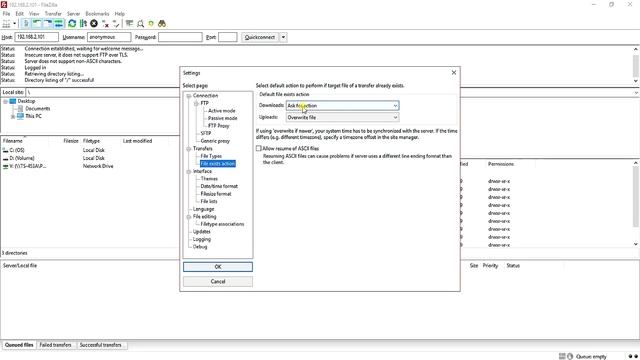
Task: Click the message log vertical scrollbar
Action: [x=636, y=65]
